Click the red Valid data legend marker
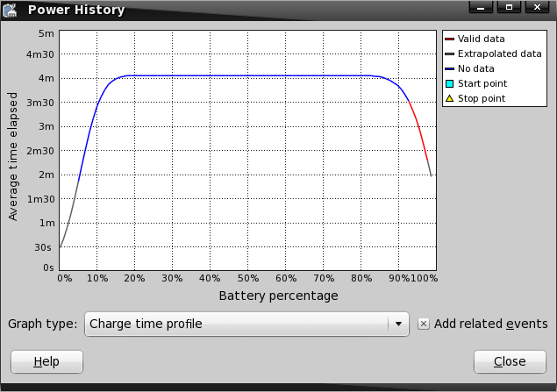The image size is (557, 392). (449, 39)
